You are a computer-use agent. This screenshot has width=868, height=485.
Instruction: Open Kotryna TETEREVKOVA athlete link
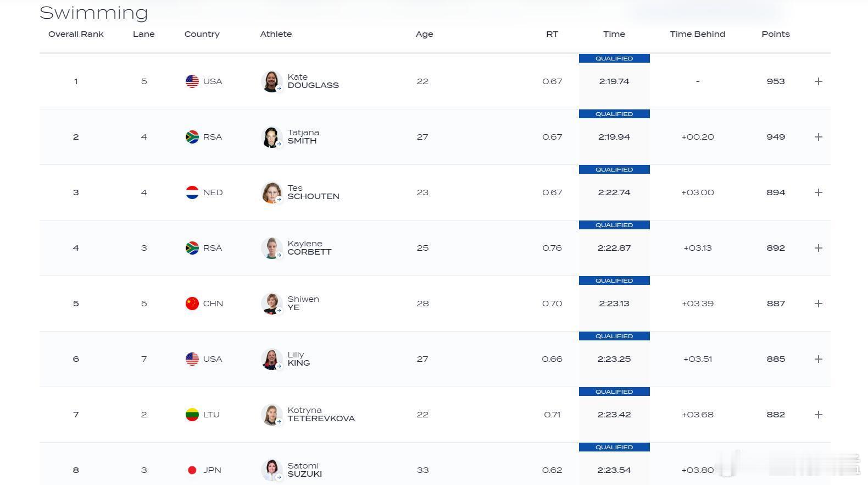coord(321,415)
